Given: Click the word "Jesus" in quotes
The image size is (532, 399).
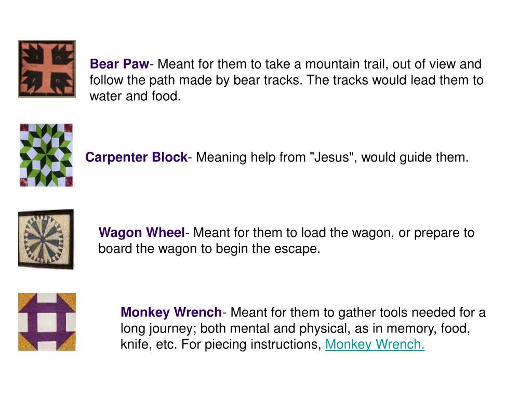Looking at the screenshot, I should 331,157.
